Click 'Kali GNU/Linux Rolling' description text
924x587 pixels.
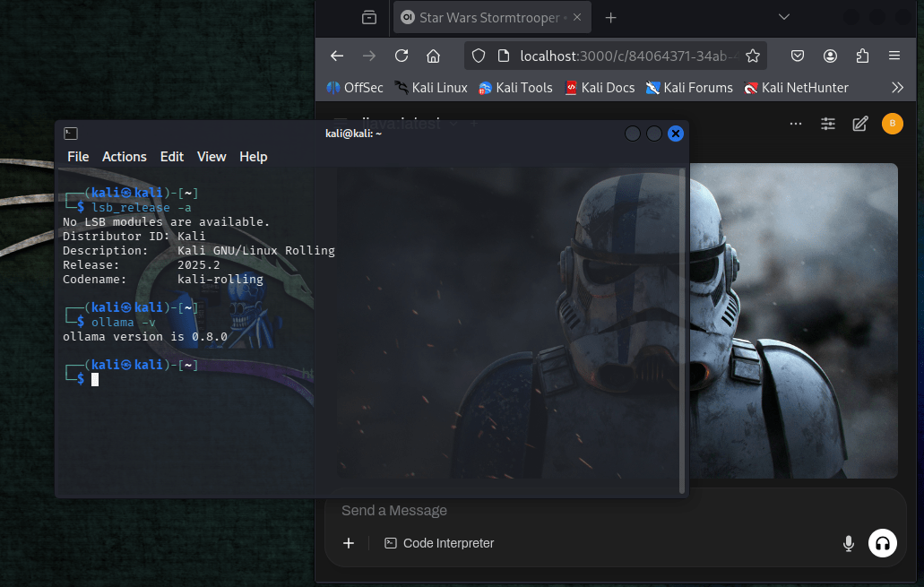(256, 250)
